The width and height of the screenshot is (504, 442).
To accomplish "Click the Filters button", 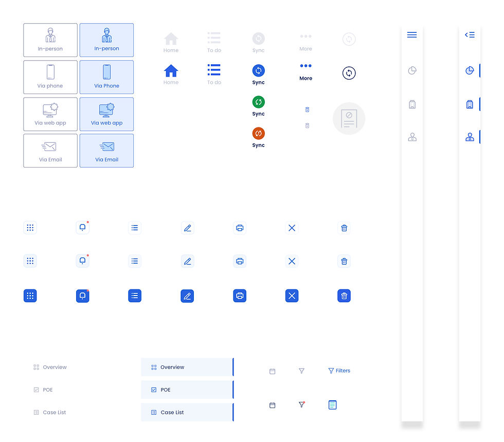I will tap(339, 371).
